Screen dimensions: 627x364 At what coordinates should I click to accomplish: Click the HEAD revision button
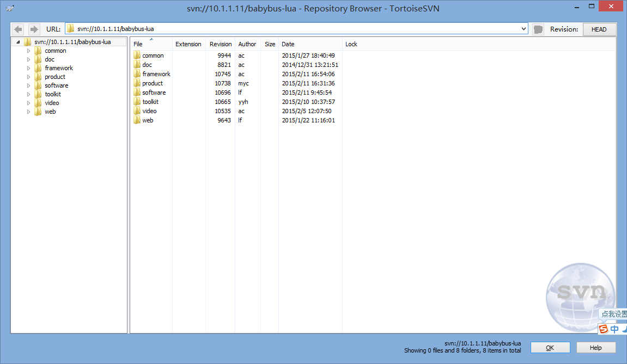[x=599, y=29]
